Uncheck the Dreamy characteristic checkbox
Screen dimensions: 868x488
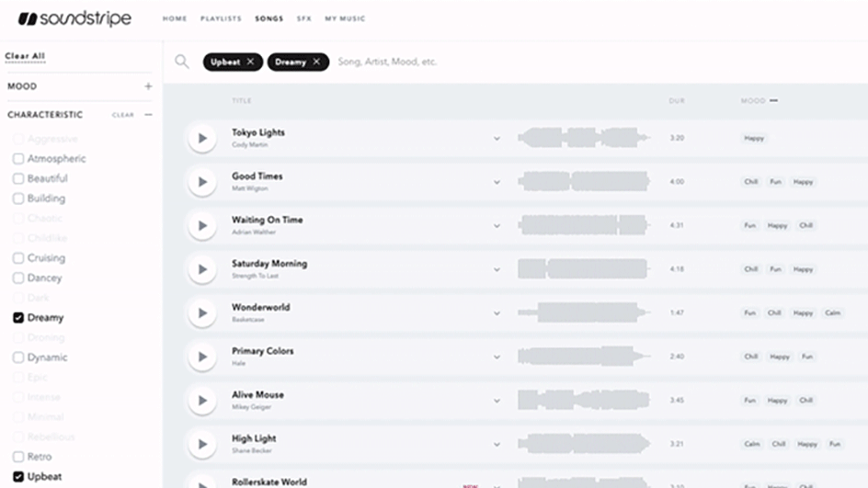18,318
